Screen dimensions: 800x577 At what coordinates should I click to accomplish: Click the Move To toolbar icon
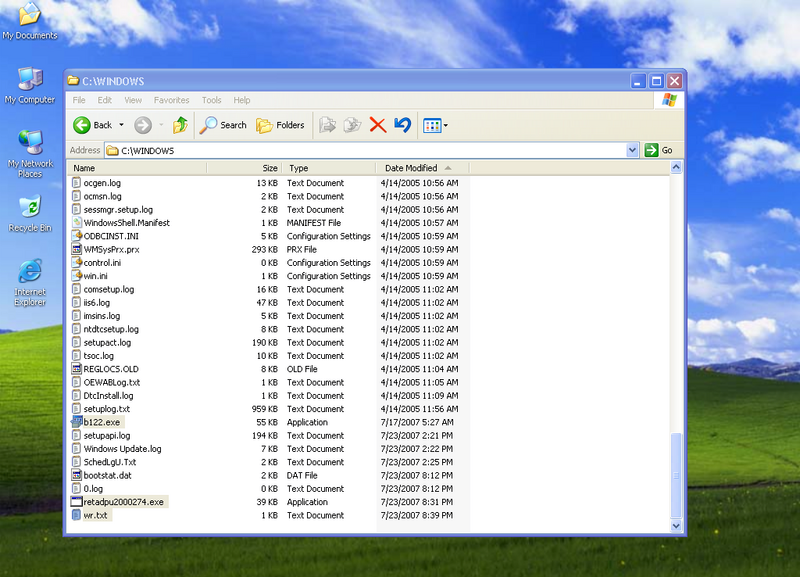click(326, 125)
